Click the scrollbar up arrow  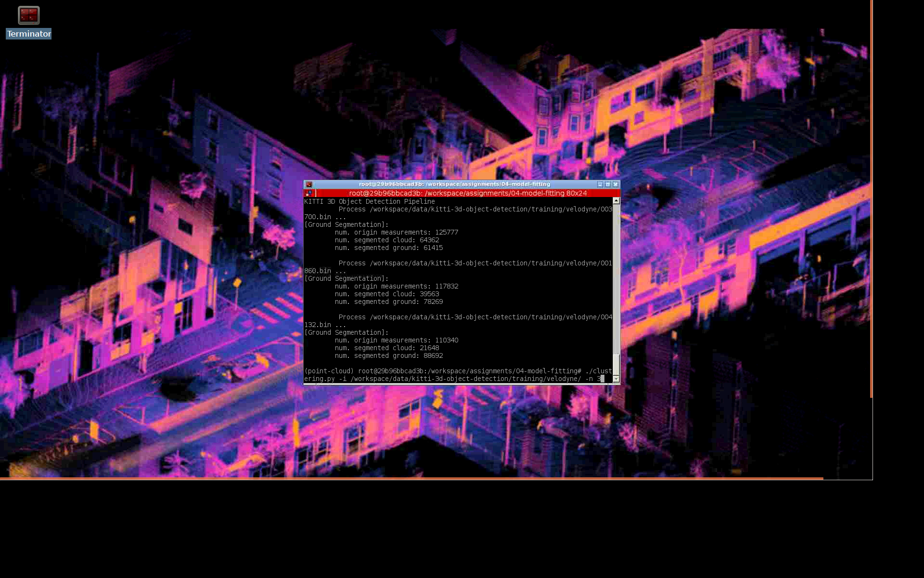(616, 200)
